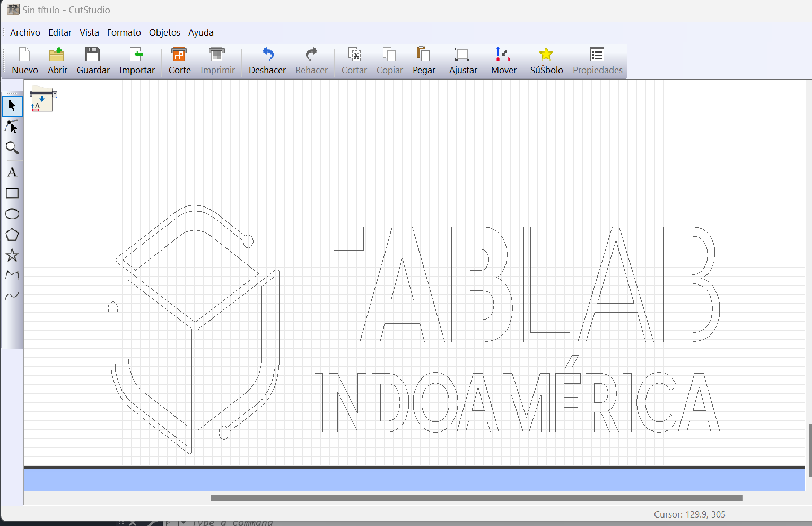Select the curve drawing tool
The height and width of the screenshot is (526, 812).
point(12,296)
